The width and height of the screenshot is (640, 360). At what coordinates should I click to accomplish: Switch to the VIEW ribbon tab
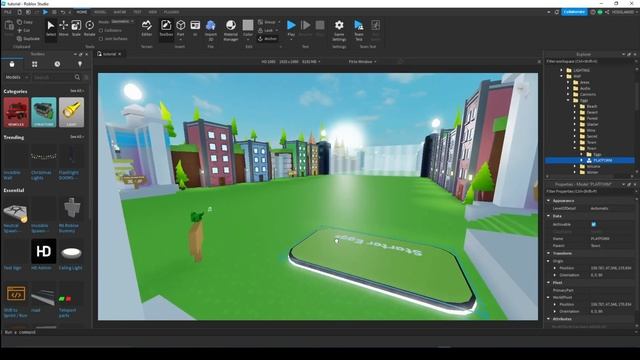pos(153,12)
